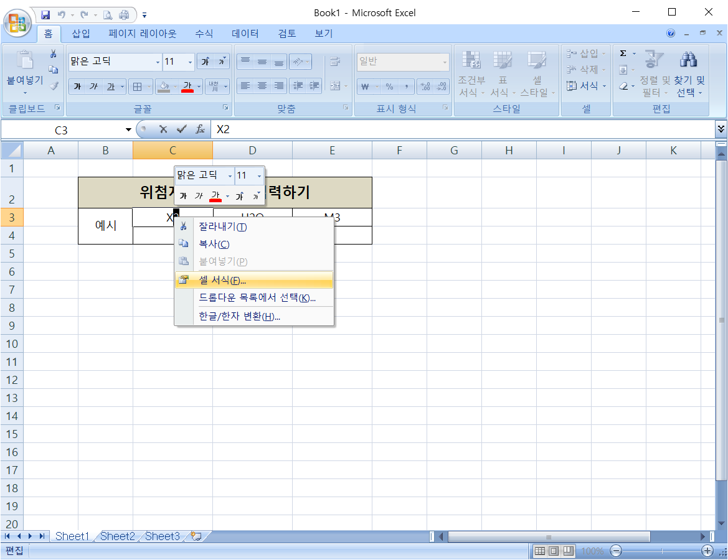Screen dimensions: 728x560
Task: Toggle underline in the ribbon font group
Action: pyautogui.click(x=110, y=86)
